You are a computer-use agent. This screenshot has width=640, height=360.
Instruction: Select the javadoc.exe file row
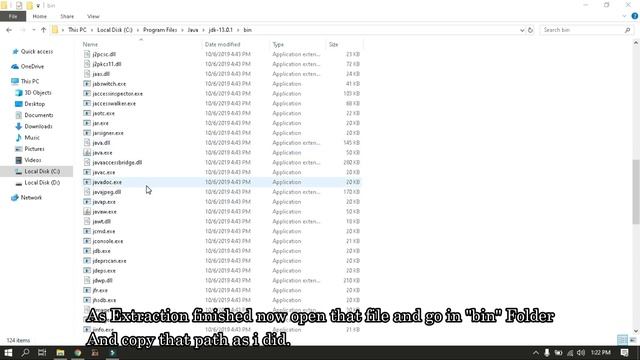(x=221, y=182)
